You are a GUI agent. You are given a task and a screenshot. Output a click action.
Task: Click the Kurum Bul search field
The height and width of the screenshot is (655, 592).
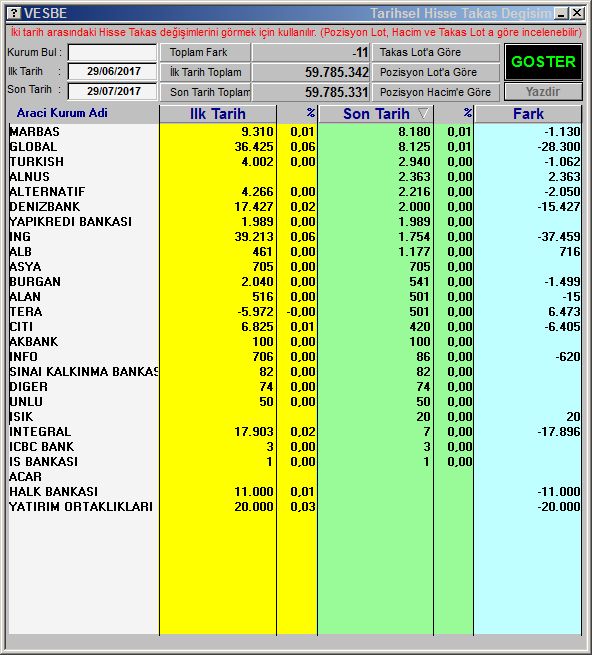112,53
